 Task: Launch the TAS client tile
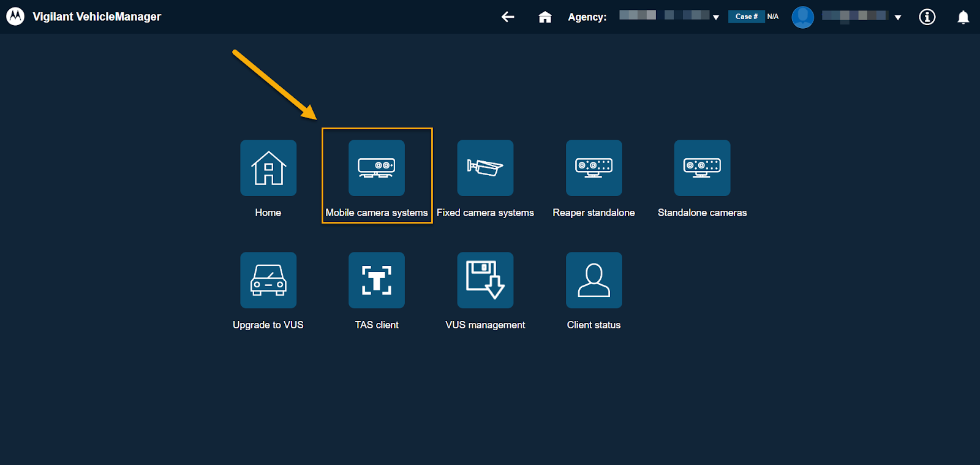tap(377, 280)
